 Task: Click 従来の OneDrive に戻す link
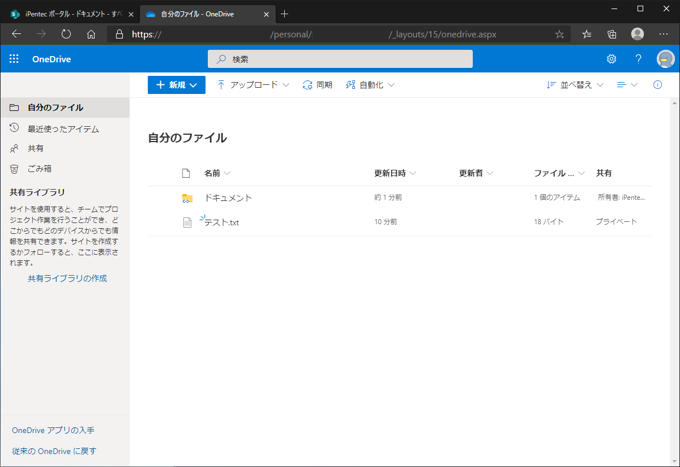(54, 451)
